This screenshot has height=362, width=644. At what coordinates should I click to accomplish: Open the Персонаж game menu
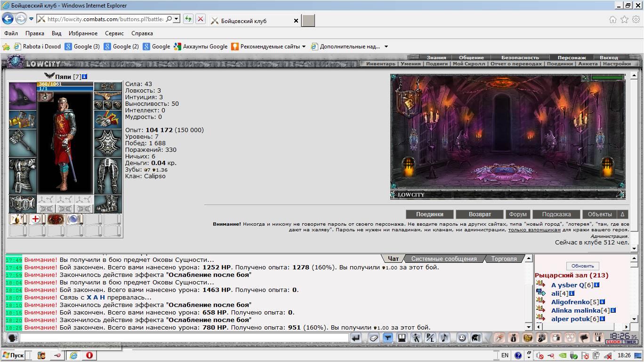(572, 57)
